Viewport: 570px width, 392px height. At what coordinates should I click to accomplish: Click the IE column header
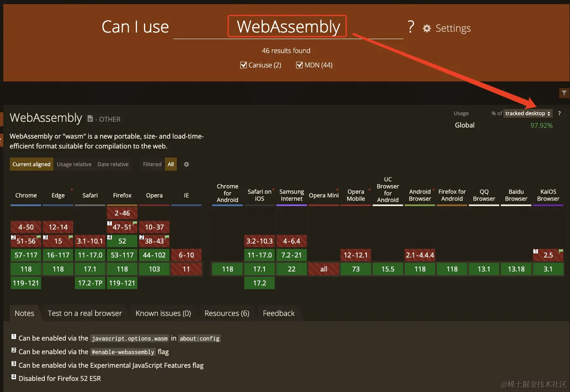click(186, 195)
